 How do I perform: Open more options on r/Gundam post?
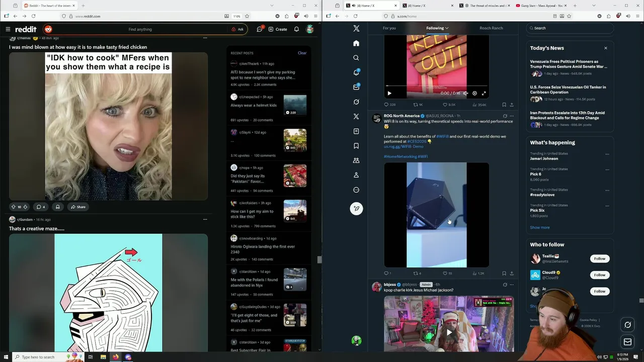pos(205,220)
